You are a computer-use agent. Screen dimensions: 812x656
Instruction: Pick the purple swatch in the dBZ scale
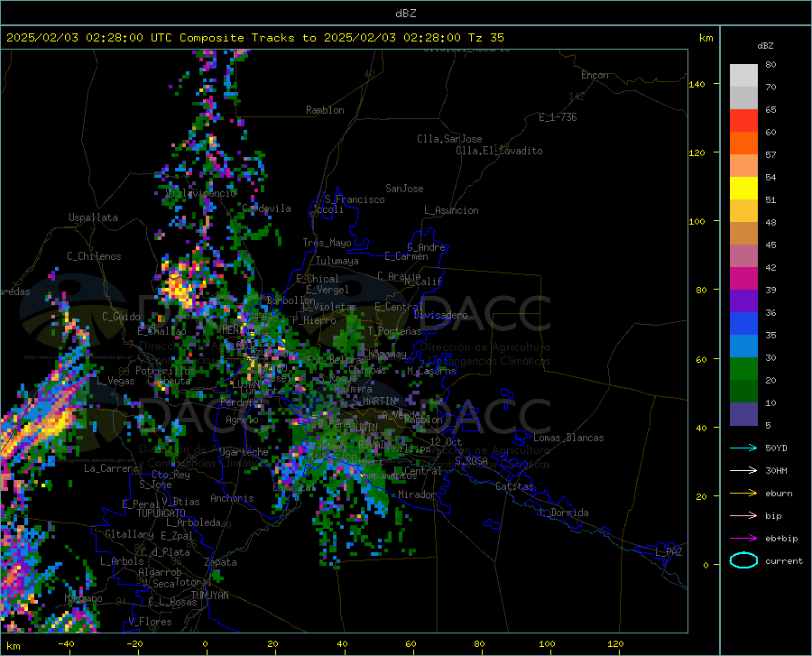743,301
